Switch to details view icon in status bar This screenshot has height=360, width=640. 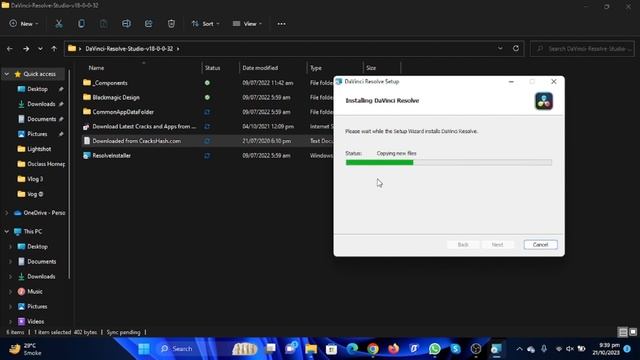click(x=623, y=332)
